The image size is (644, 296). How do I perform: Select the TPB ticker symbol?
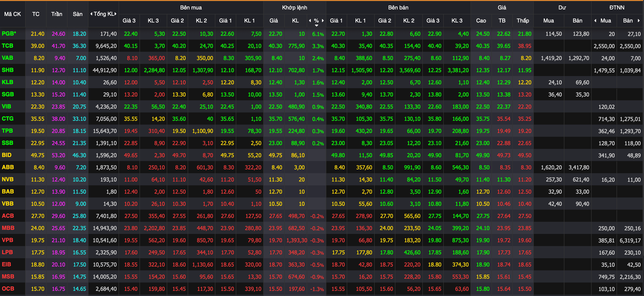click(x=7, y=130)
